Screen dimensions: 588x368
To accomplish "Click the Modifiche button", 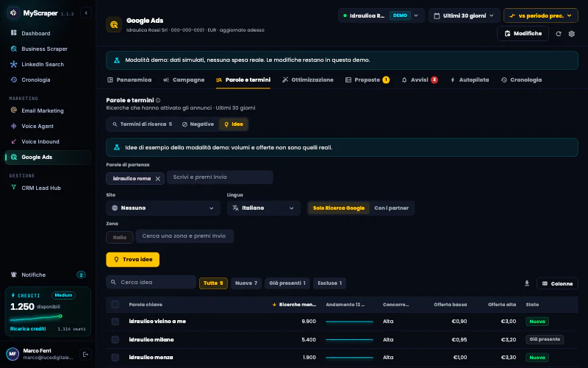I will [523, 33].
